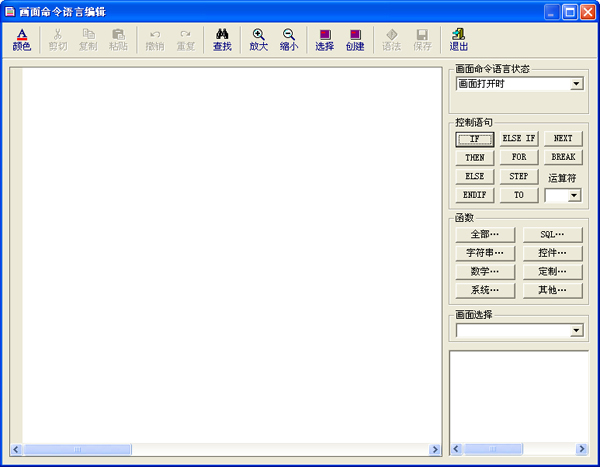Image resolution: width=600 pixels, height=467 pixels.
Task: Open the 画面打开时 state dropdown
Action: pos(576,83)
